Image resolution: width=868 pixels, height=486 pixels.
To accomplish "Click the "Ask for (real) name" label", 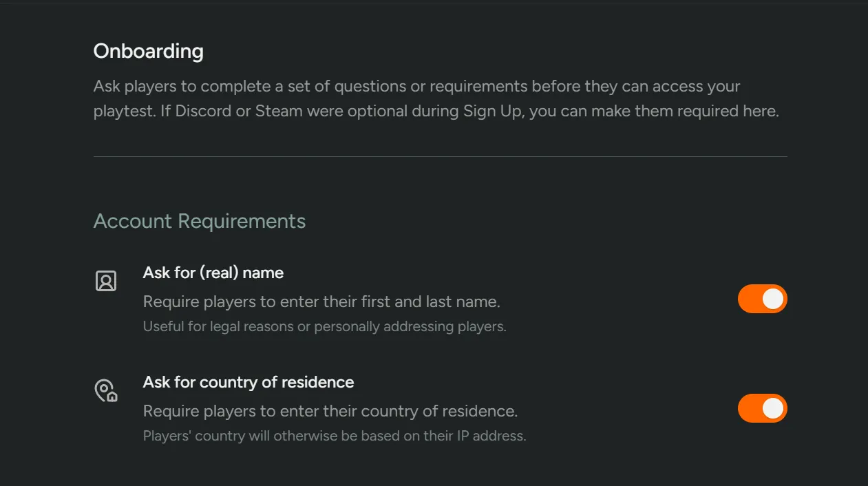I will tap(213, 272).
